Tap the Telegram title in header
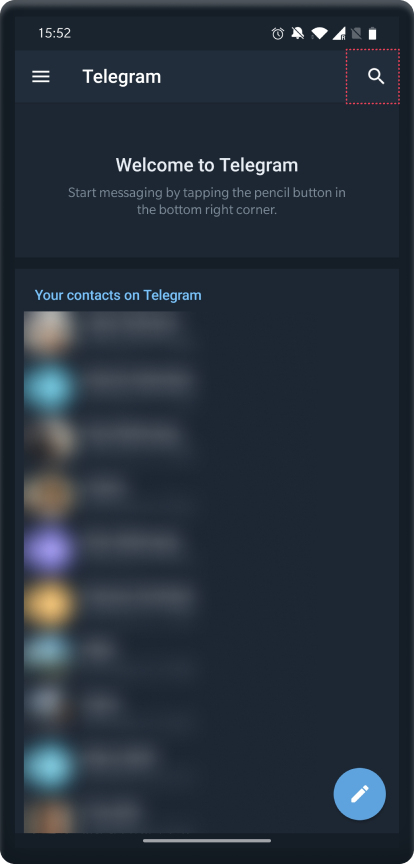415x864 pixels. point(122,77)
